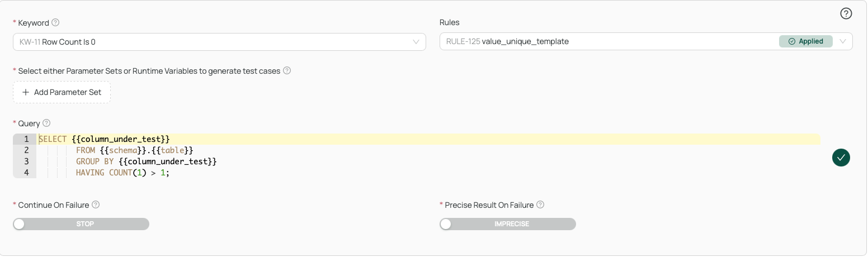
Task: Open the help icon at top right
Action: click(x=846, y=14)
